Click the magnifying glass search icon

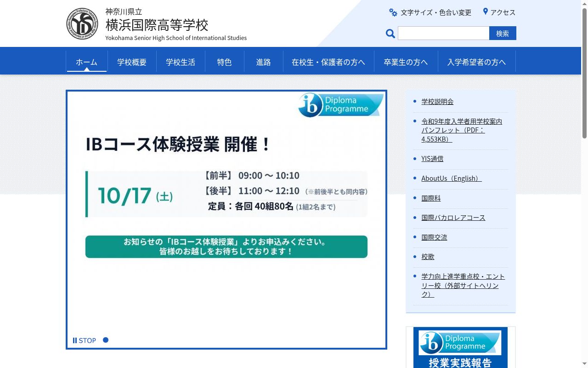click(390, 33)
